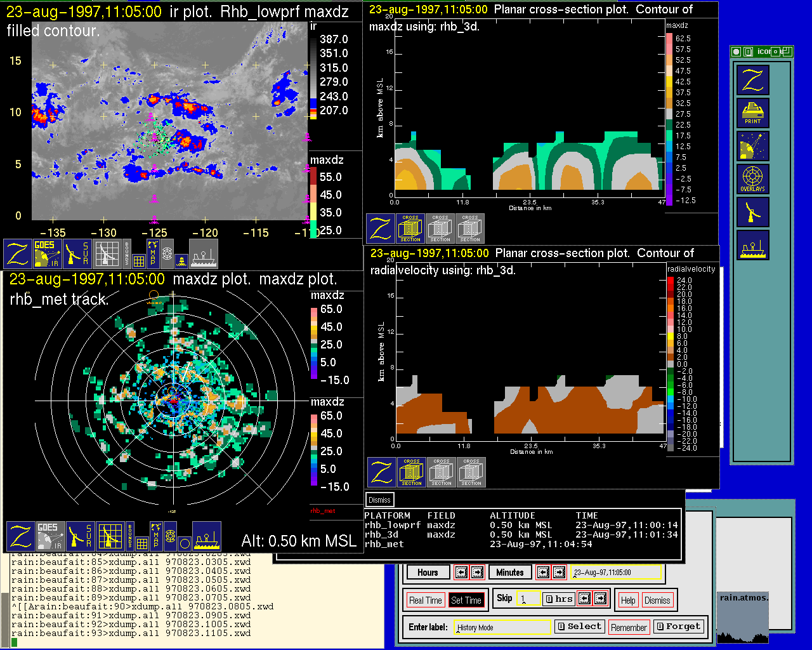Click the MAP icon in the ir plot toolbar
The image size is (812, 650).
tap(152, 253)
